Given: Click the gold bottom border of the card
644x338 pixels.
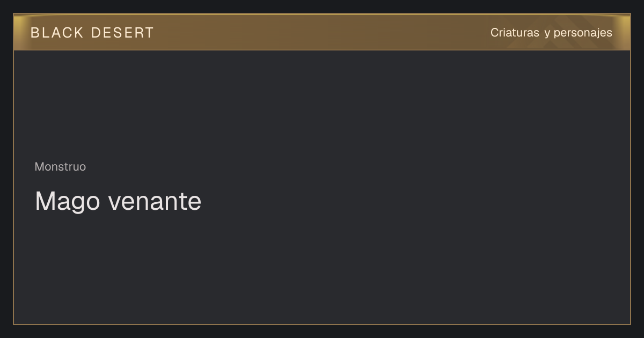Looking at the screenshot, I should point(322,324).
